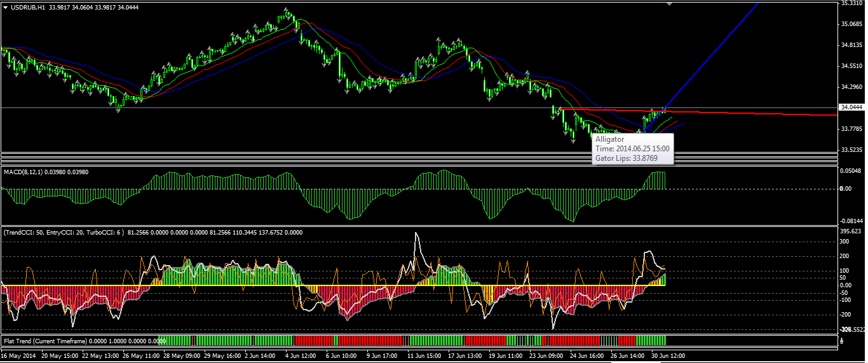Click the Time: 2014.06.25 15:00 tooltip line

(632, 148)
